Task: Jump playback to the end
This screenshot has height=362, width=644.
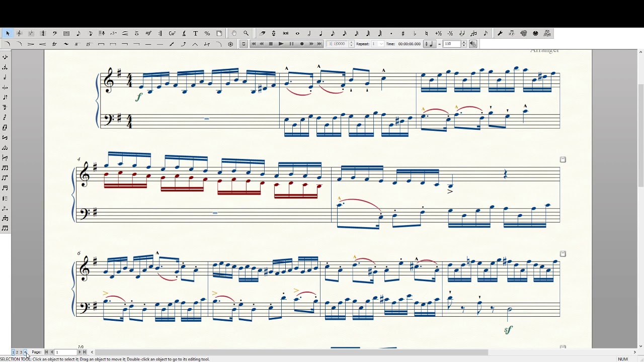Action: [319, 44]
